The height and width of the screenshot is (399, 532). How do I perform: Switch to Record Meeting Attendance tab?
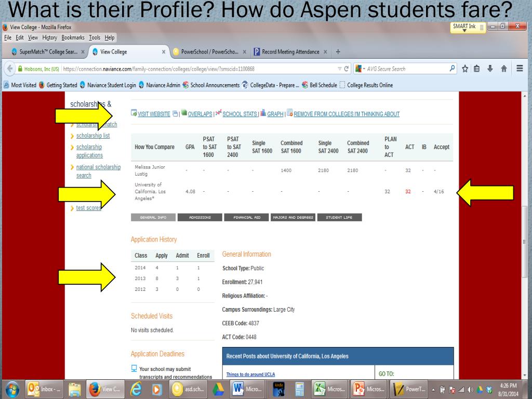(x=290, y=51)
